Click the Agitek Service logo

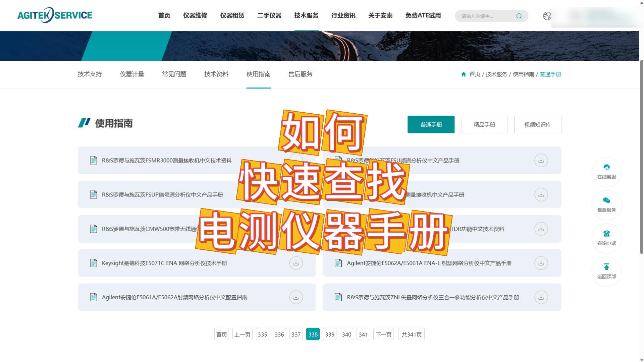(55, 15)
